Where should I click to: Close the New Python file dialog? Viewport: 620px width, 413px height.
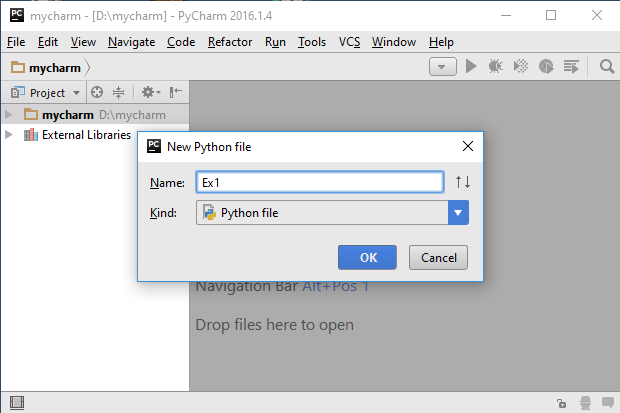[x=468, y=146]
